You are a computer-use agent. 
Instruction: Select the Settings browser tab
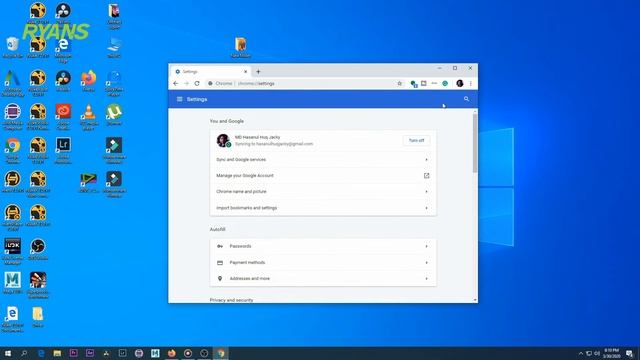coord(211,71)
